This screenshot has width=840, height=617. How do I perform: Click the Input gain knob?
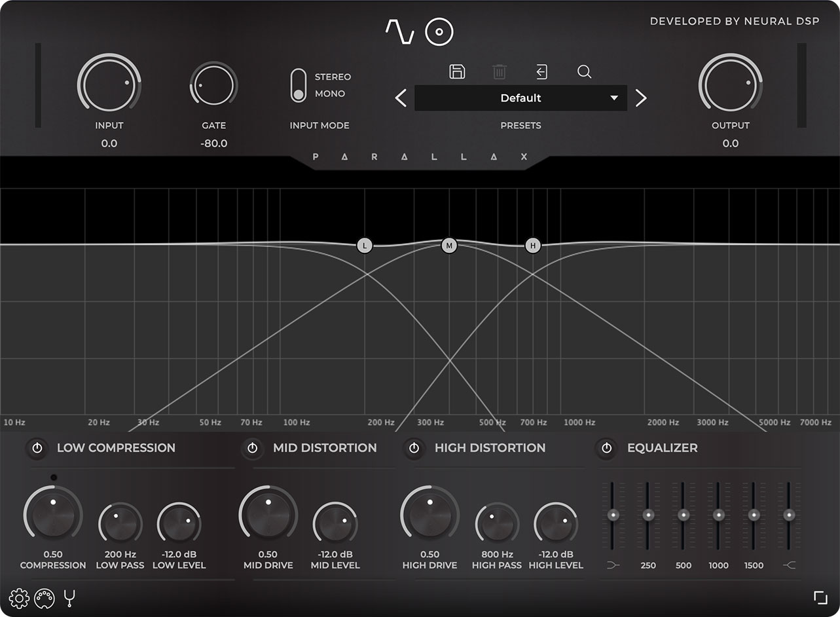[x=109, y=84]
